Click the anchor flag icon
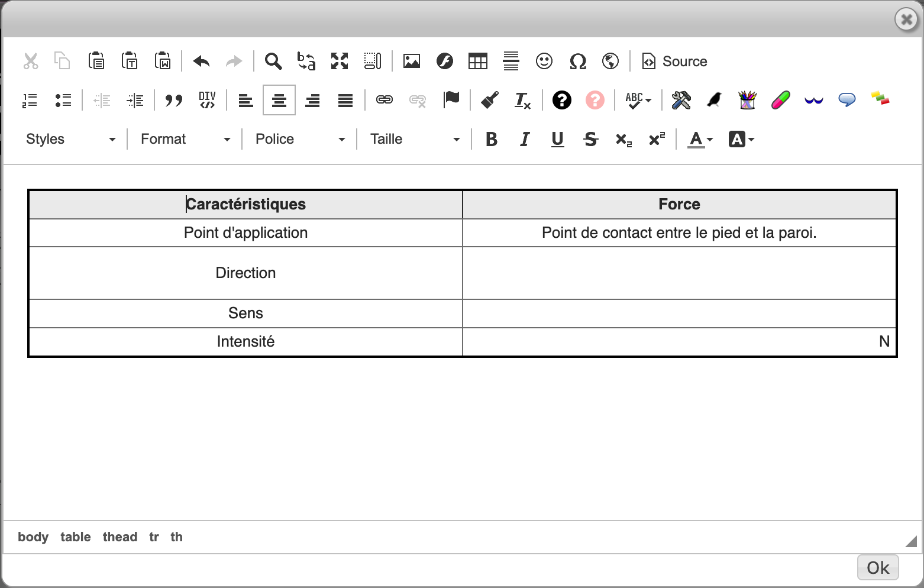Viewport: 924px width, 588px height. point(451,100)
